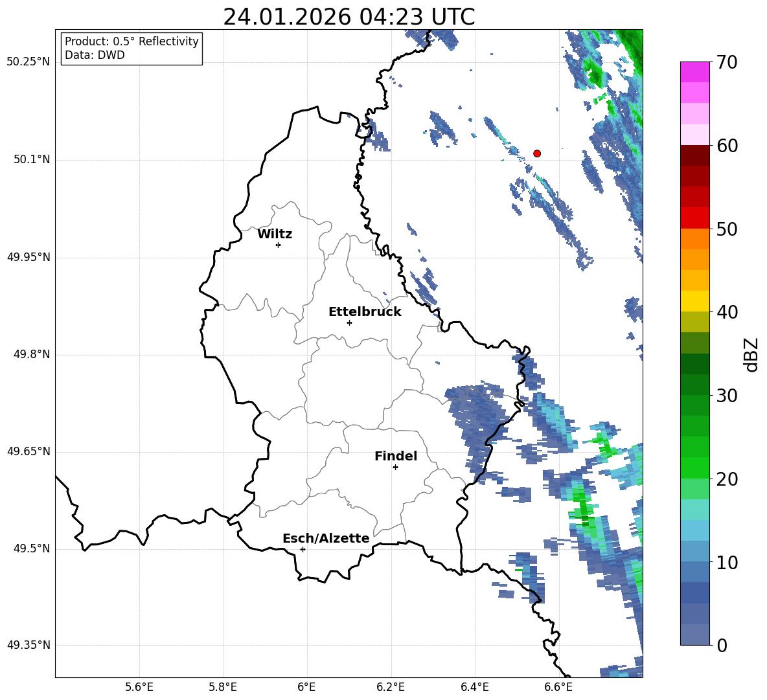
Task: Click the Ettelbruck station cross marker
Action: [349, 322]
